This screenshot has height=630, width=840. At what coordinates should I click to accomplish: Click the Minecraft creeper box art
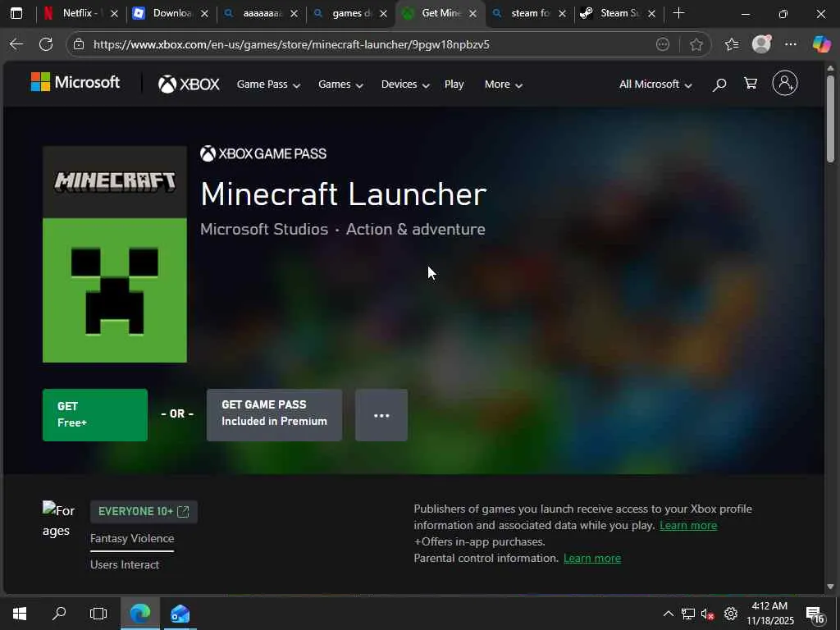pos(115,254)
